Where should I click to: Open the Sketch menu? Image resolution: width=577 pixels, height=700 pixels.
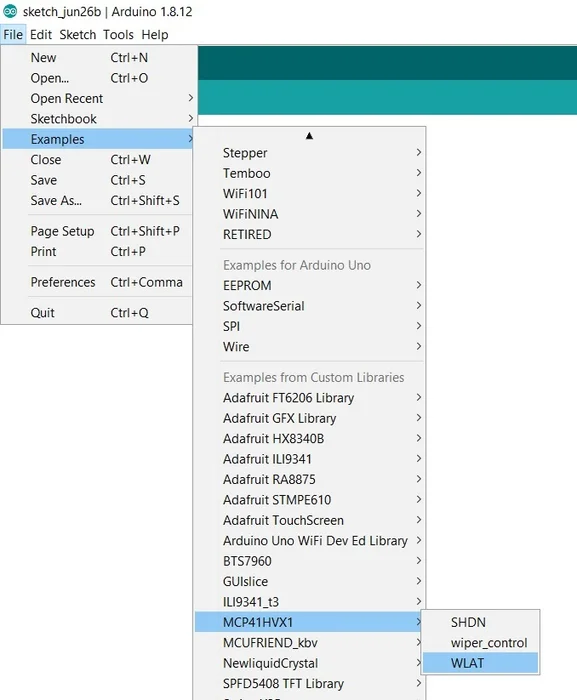click(78, 34)
